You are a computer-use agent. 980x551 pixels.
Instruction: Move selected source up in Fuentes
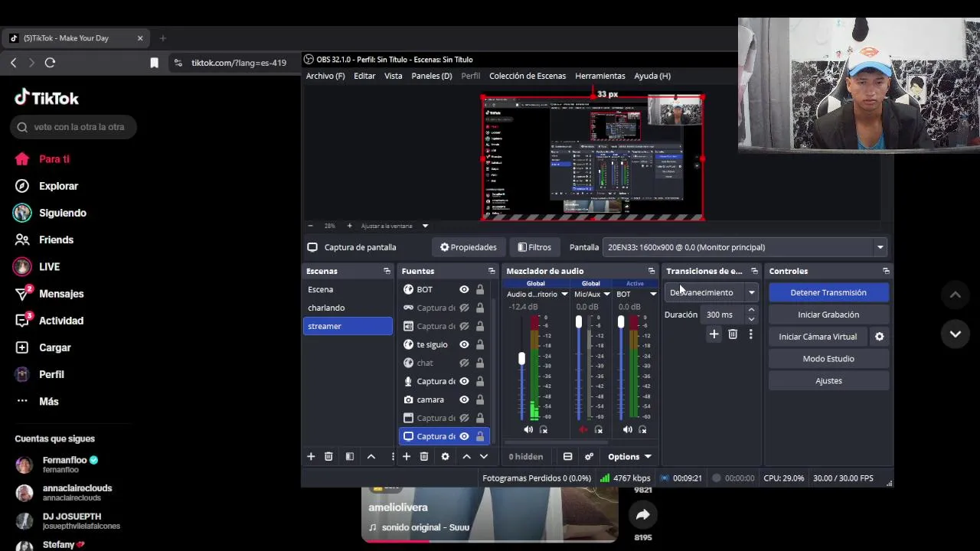coord(466,456)
